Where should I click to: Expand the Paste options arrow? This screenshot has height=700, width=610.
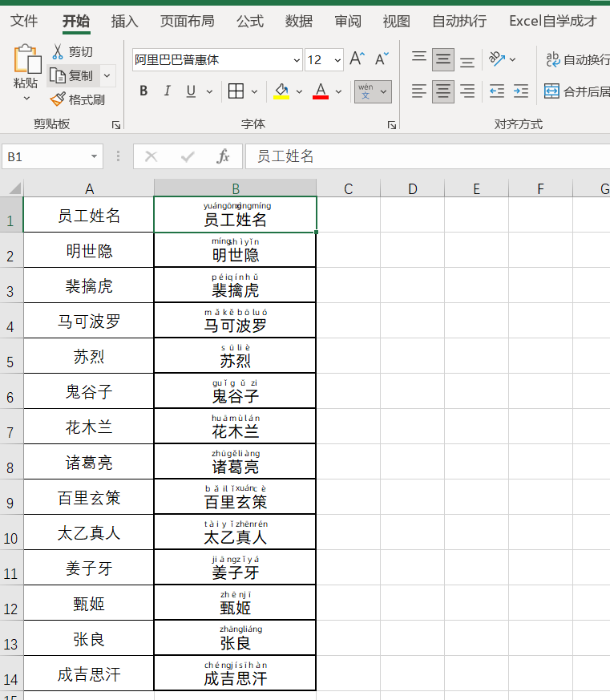26,98
